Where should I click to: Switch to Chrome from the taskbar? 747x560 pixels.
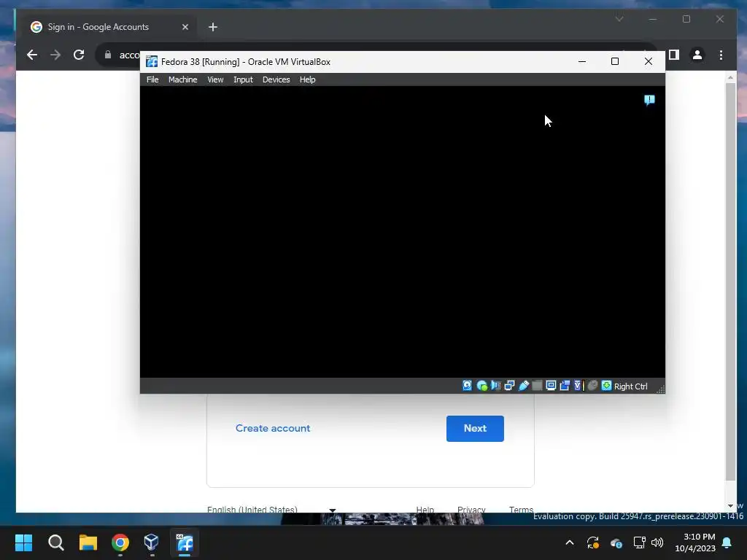(x=120, y=542)
